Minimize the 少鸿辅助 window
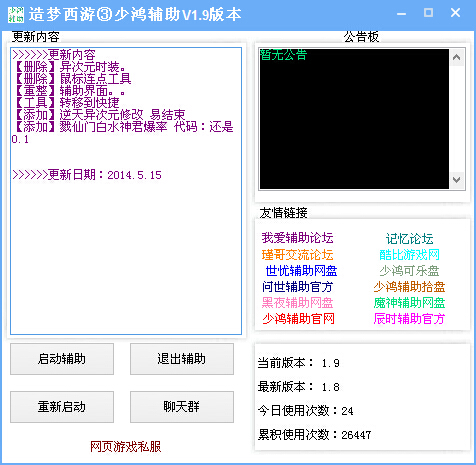The image size is (476, 465). [x=402, y=14]
